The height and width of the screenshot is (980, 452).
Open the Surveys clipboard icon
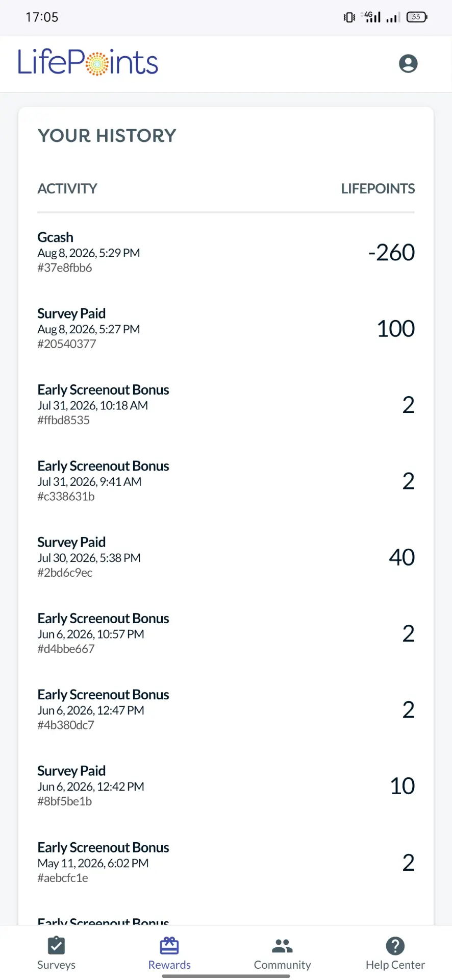56,945
